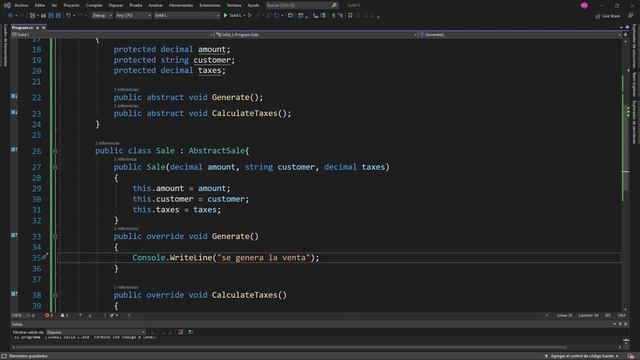The image size is (640, 360).
Task: Click the override margin icon on line 33
Action: 14,236
